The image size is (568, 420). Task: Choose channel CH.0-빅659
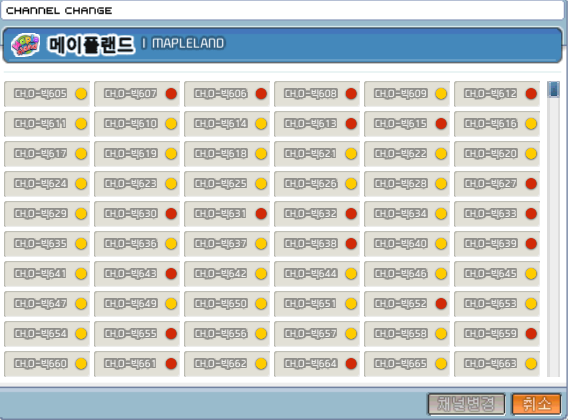[x=497, y=334]
